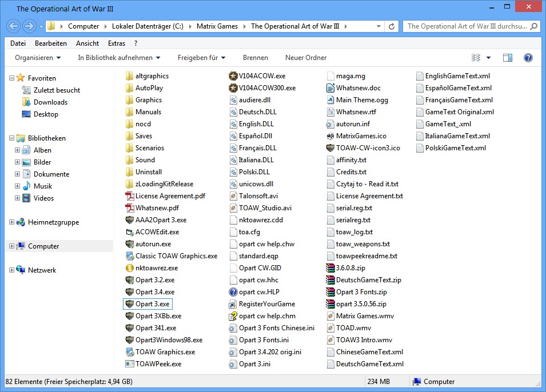Click In Bibliothek aufnehmen
Viewport: 546px width, 392px height.
click(x=119, y=58)
